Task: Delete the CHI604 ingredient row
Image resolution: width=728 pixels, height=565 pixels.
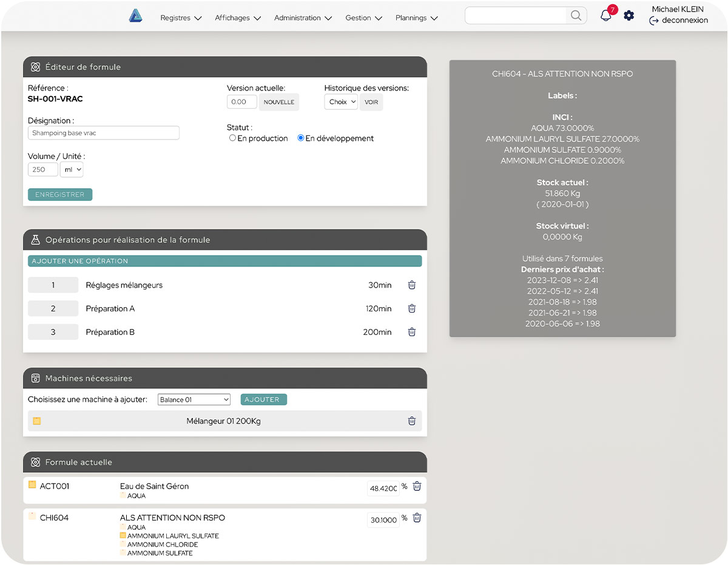Action: click(417, 518)
